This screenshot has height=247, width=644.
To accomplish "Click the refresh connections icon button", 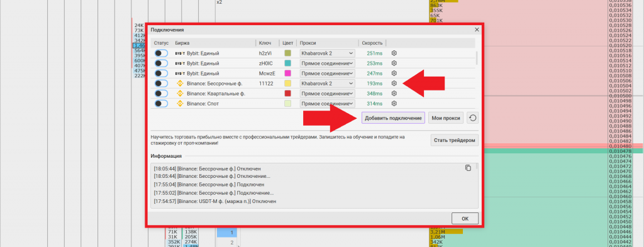I will (x=473, y=118).
